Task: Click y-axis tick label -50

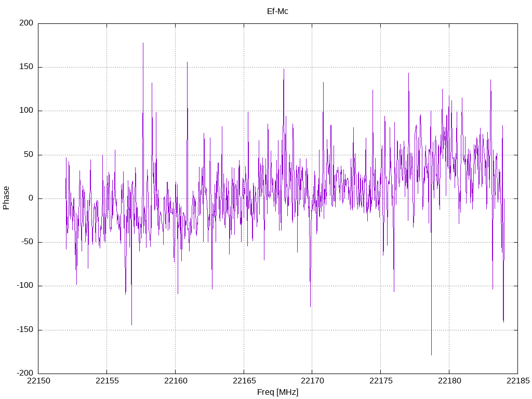Action: [28, 242]
